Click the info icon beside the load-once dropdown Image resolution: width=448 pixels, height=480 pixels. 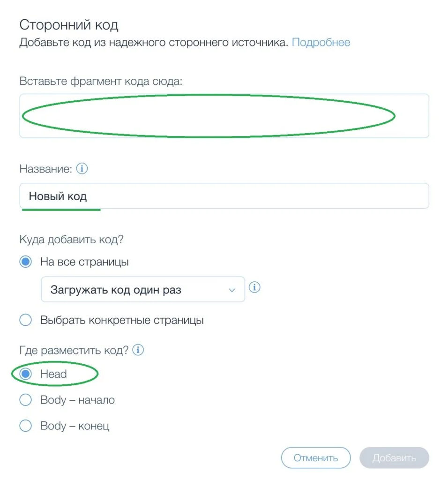coord(254,287)
